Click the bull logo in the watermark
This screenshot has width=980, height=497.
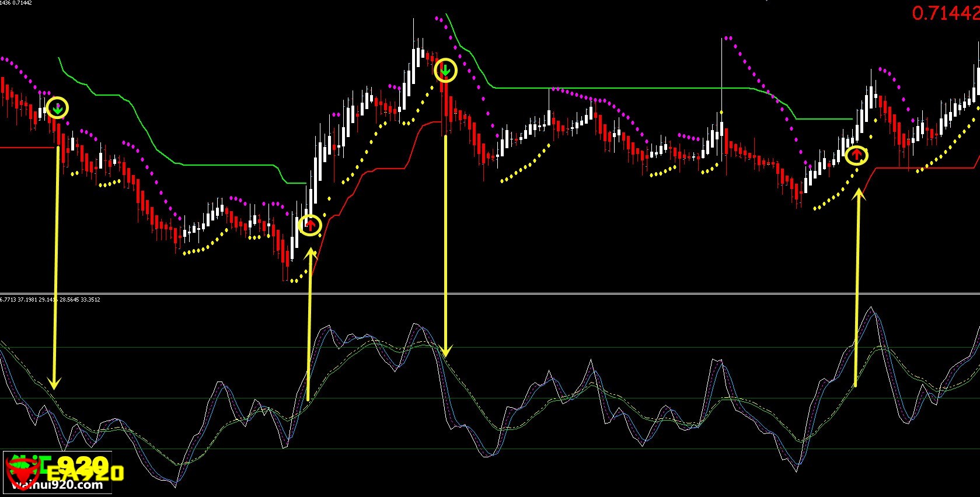pyautogui.click(x=22, y=470)
